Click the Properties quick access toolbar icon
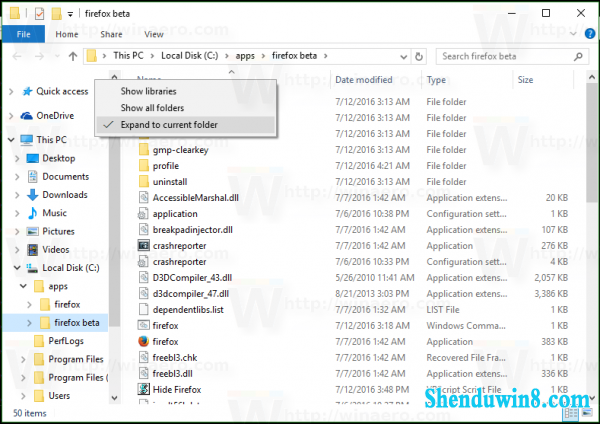The height and width of the screenshot is (424, 600). [x=39, y=13]
